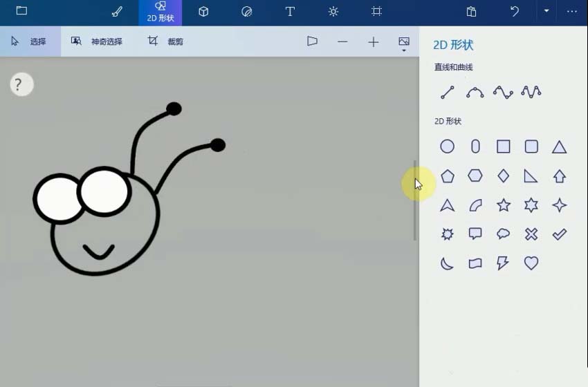Choose the lightning bolt shape

502,263
